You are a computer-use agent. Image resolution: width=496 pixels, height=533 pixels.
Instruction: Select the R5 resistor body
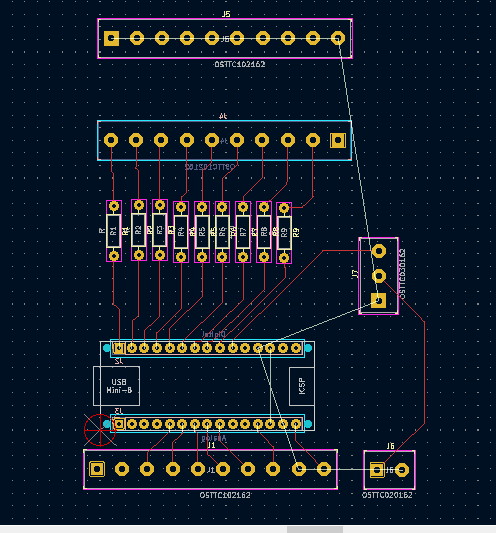point(202,231)
